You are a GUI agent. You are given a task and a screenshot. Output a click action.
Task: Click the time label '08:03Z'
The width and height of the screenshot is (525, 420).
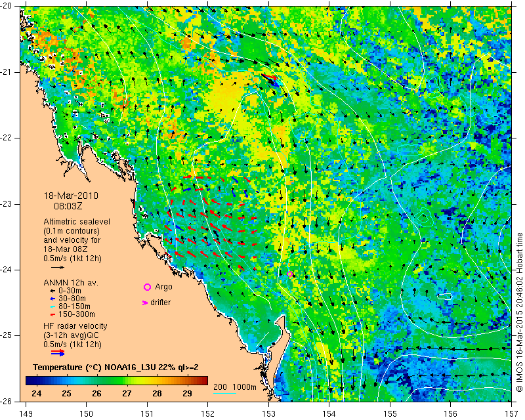coord(68,206)
